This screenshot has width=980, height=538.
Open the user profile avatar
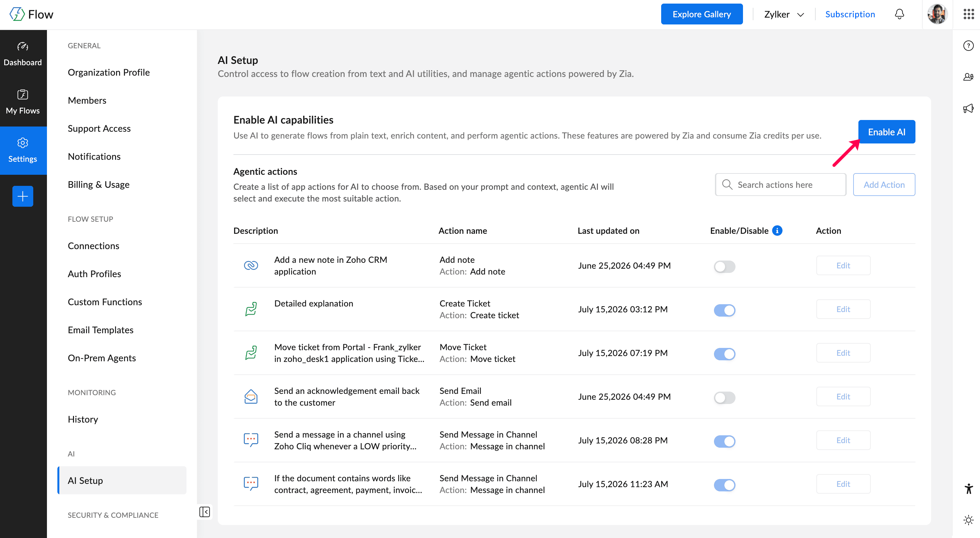937,14
